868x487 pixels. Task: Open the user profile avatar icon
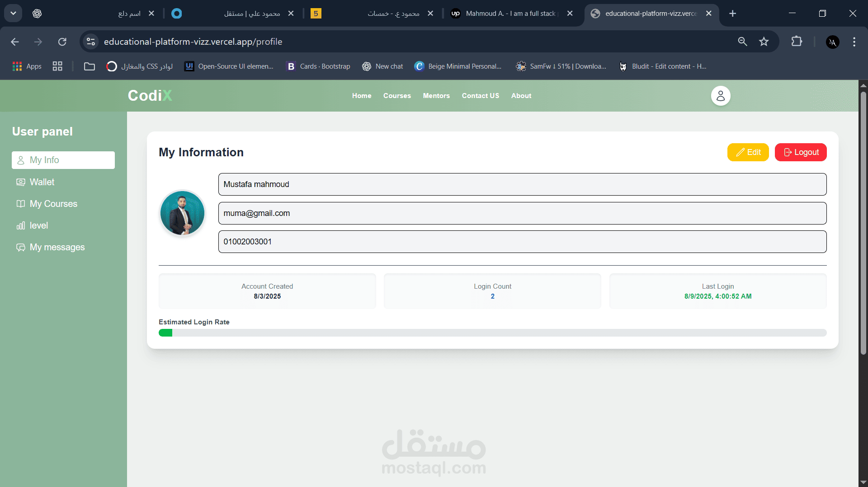[x=721, y=96]
